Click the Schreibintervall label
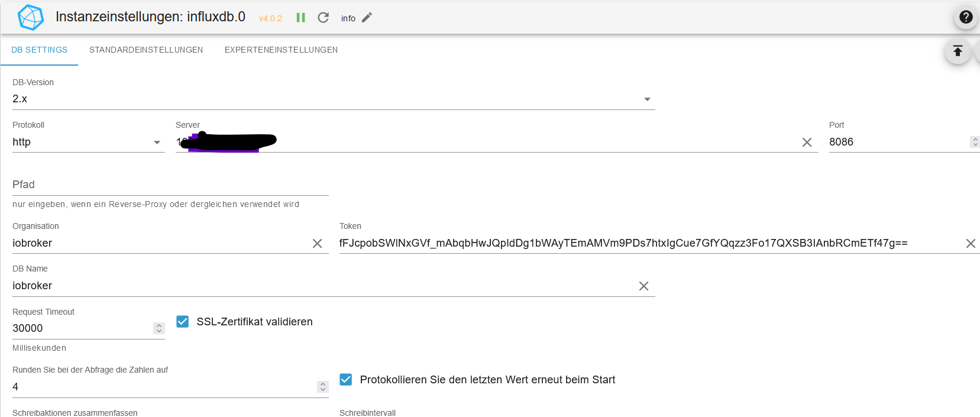This screenshot has width=980, height=417. click(x=367, y=413)
